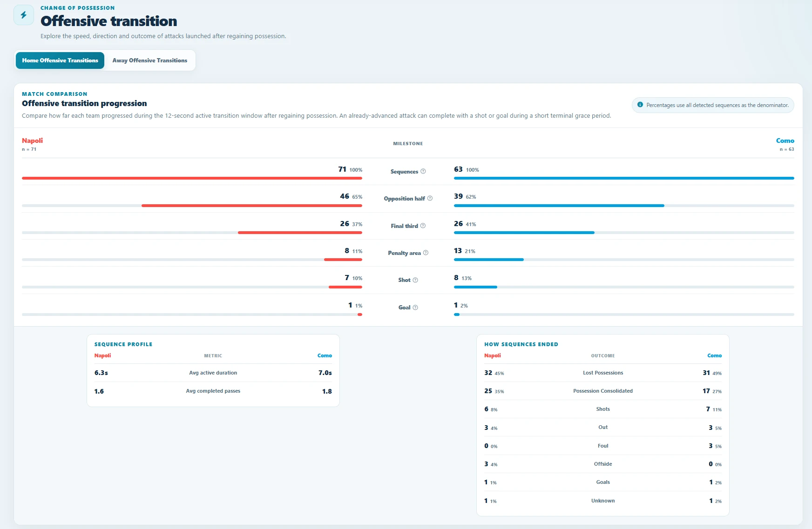Click Como's blue Sequences progress bar
The image size is (812, 529).
pyautogui.click(x=624, y=178)
